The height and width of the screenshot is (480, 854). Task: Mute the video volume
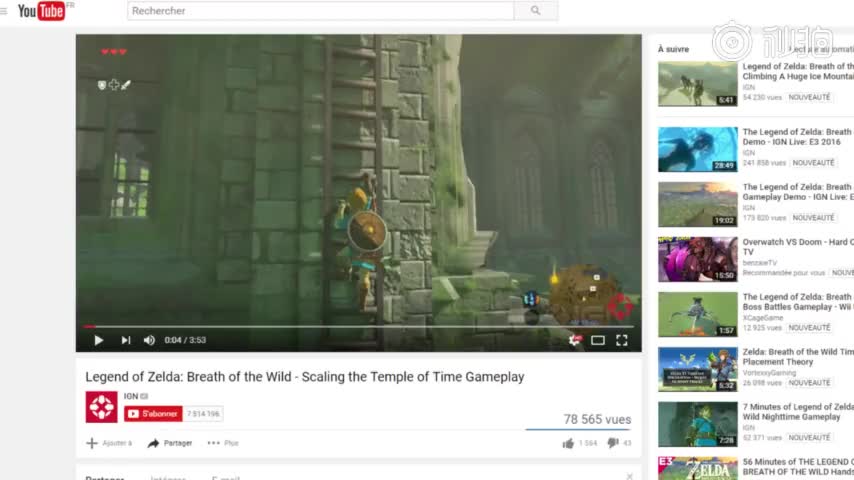click(149, 340)
